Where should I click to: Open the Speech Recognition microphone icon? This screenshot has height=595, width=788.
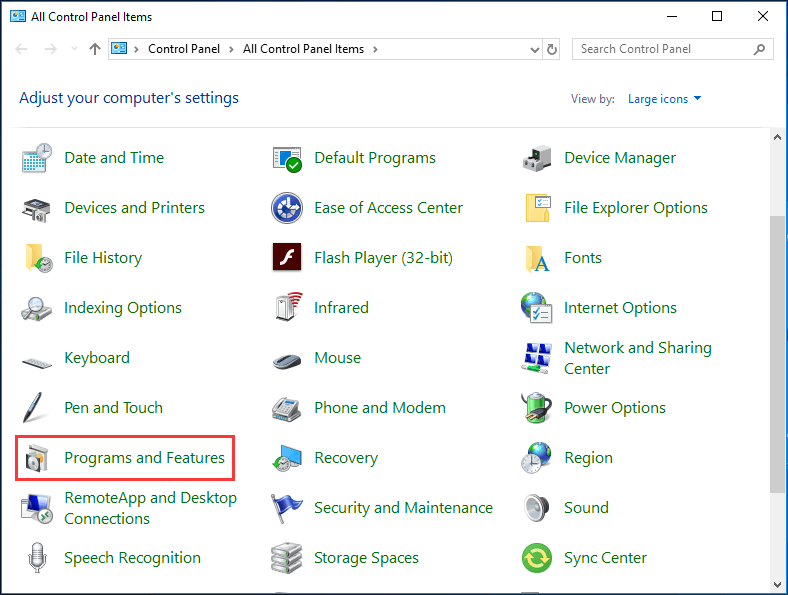coord(37,558)
